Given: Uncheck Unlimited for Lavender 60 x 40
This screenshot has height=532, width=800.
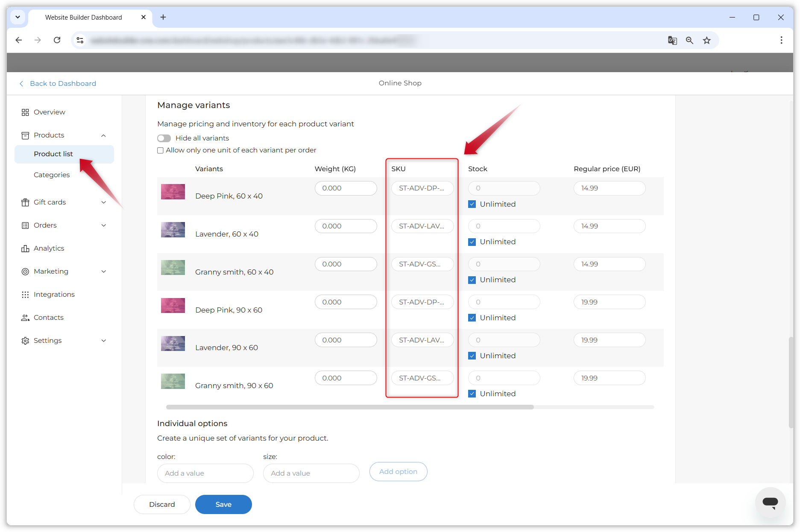Looking at the screenshot, I should point(472,242).
